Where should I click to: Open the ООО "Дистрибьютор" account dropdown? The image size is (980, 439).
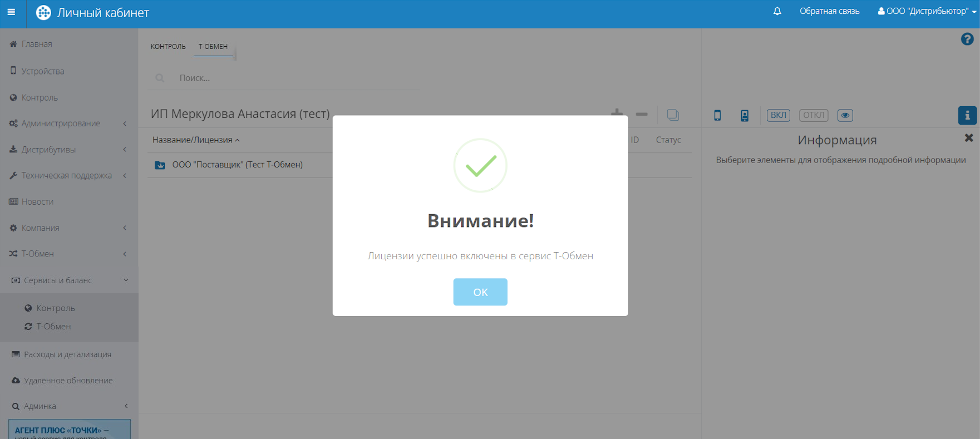pyautogui.click(x=927, y=11)
